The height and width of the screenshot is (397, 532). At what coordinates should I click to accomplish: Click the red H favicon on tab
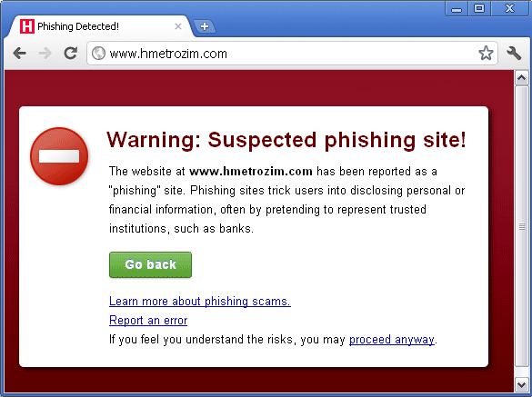[27, 26]
